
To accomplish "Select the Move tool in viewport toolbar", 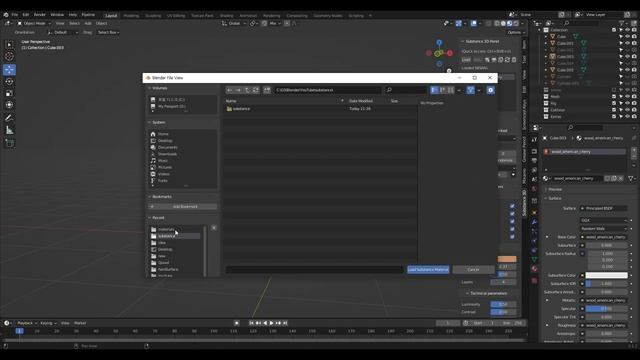I will pyautogui.click(x=9, y=69).
